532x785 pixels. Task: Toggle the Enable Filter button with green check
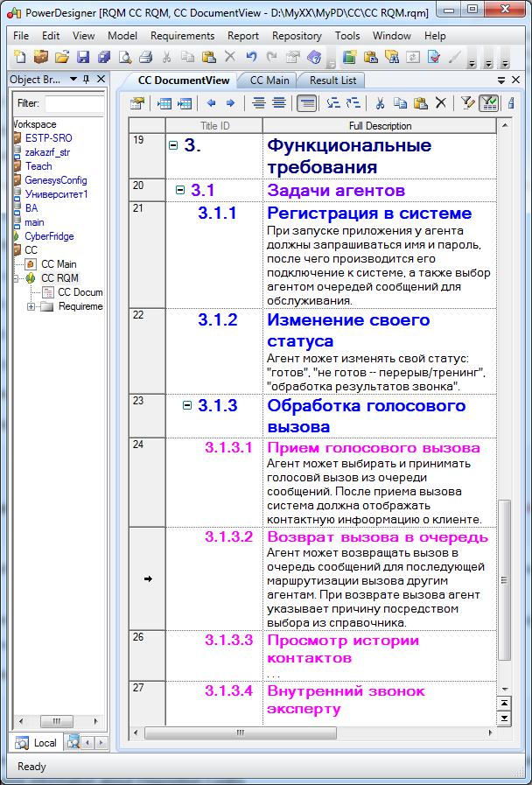tap(488, 103)
